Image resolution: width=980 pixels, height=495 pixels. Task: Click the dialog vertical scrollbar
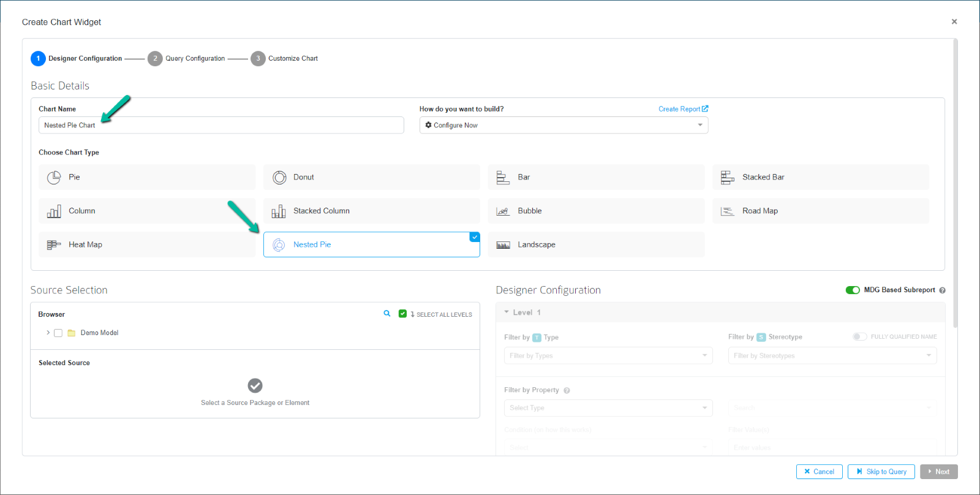956,184
